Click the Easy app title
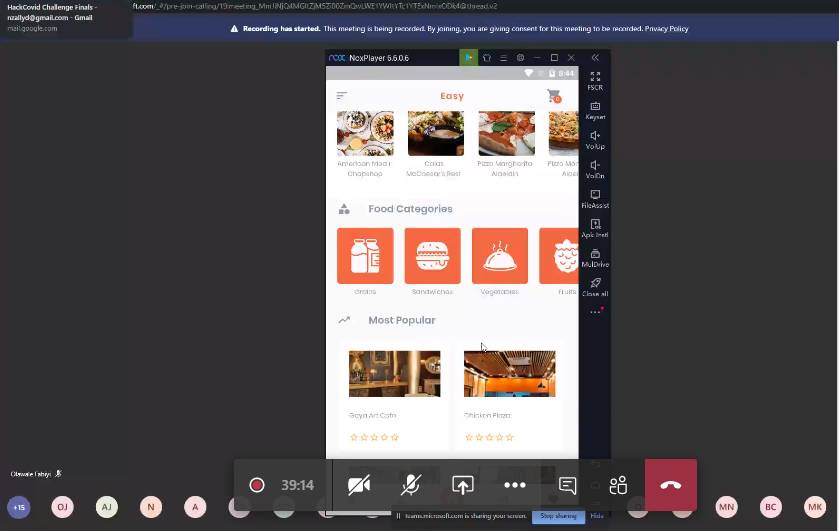 click(452, 96)
